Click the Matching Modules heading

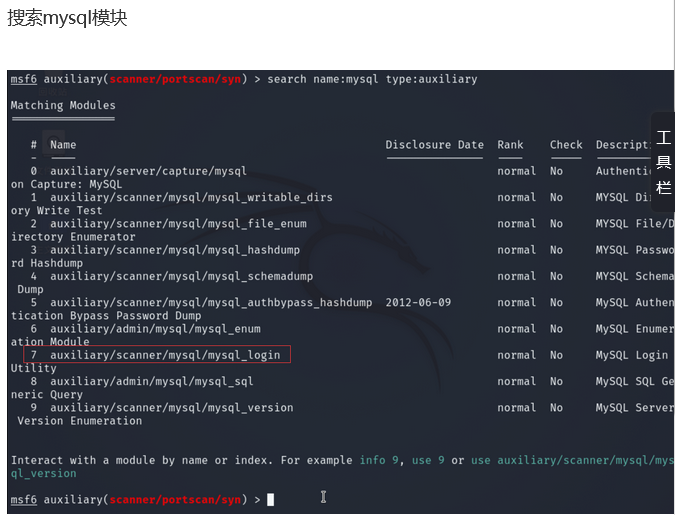pos(63,105)
